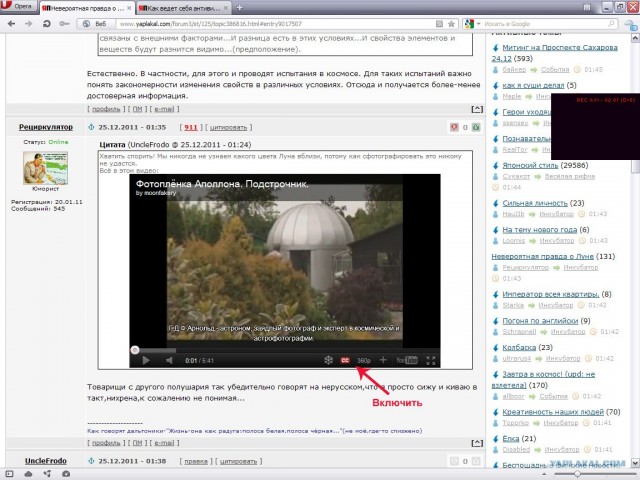Screen dimensions: 640x480
Task: Open the video on YouTube via the logo
Action: pos(407,360)
